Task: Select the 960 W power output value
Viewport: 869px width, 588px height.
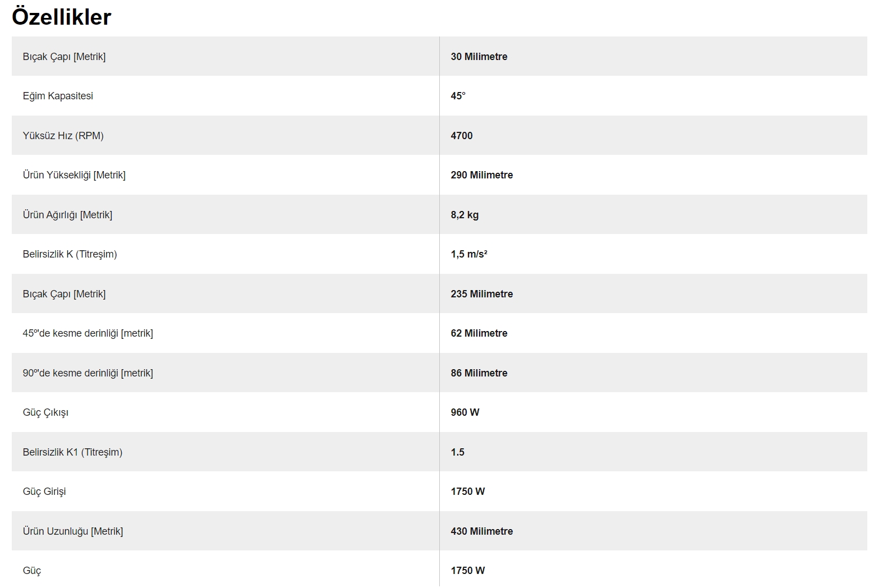Action: pos(465,412)
